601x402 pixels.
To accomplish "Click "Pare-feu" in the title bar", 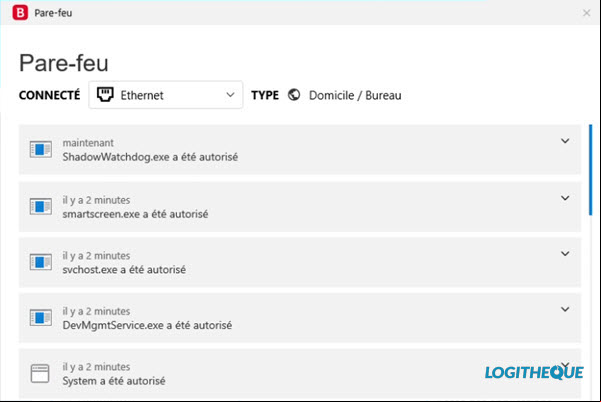I will pyautogui.click(x=53, y=13).
